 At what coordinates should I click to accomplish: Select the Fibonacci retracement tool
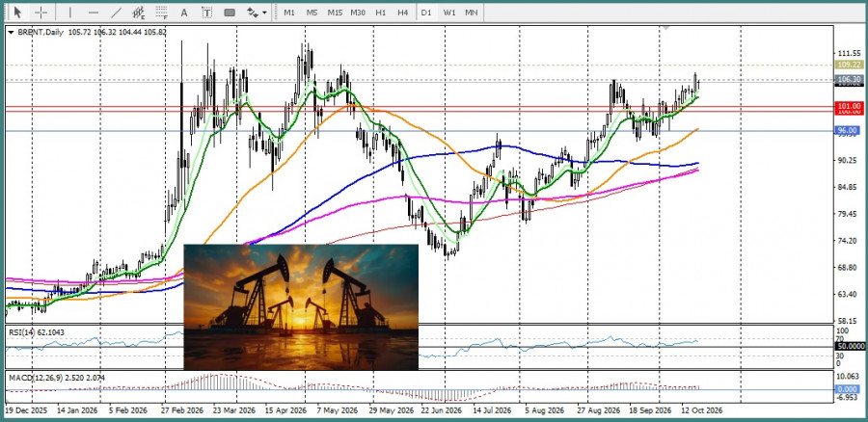point(162,13)
